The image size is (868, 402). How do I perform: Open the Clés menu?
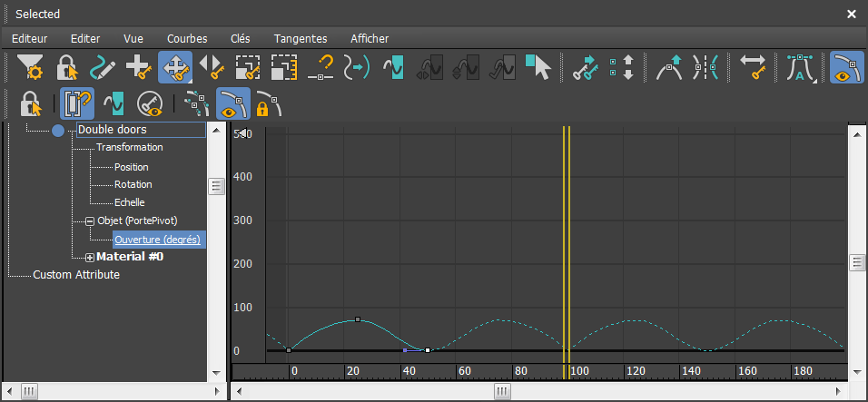pyautogui.click(x=241, y=39)
